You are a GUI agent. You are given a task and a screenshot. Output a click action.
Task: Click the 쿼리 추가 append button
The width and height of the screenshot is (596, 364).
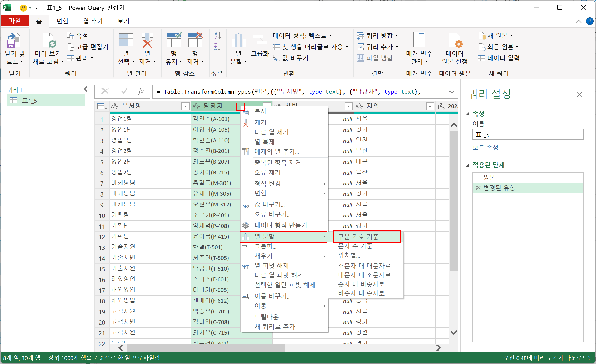(x=378, y=47)
